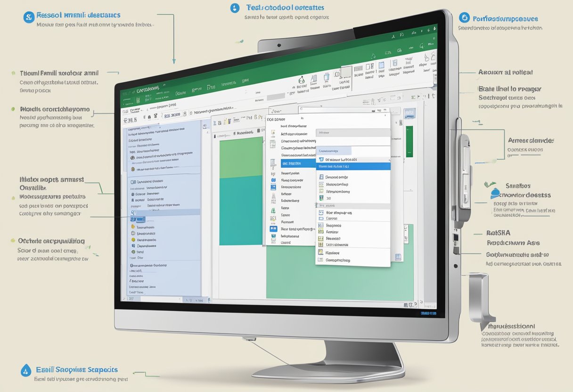Click the status bar icons at bottom right
573x392 pixels.
click(x=428, y=313)
